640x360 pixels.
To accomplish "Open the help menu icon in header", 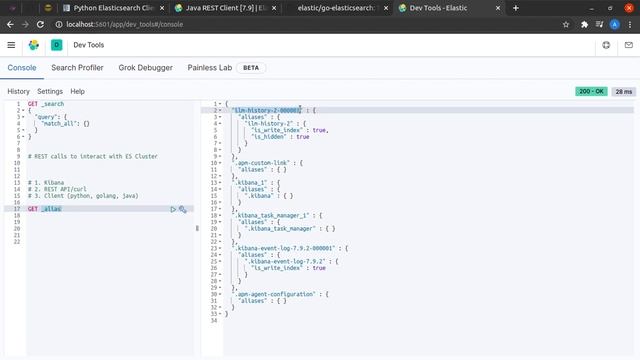I will click(606, 45).
